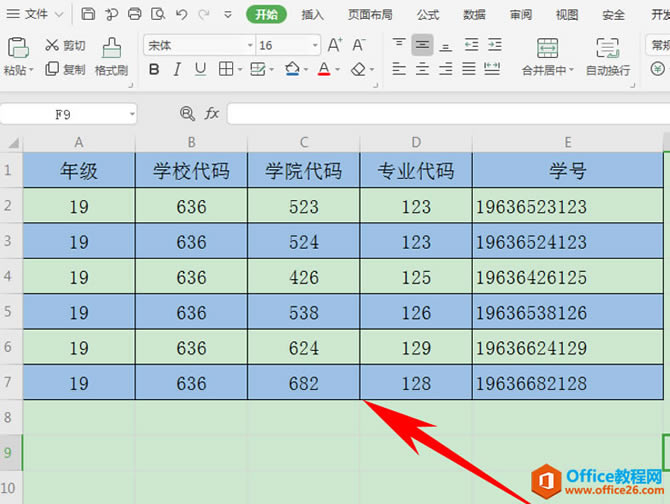Click the save icon in quick access toolbar
The width and height of the screenshot is (670, 504).
pyautogui.click(x=88, y=14)
